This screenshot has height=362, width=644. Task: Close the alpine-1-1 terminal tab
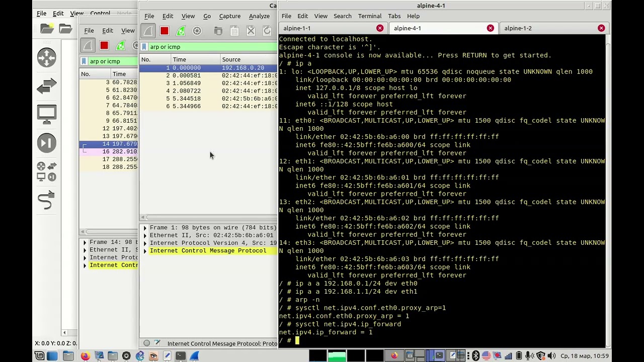coord(380,28)
